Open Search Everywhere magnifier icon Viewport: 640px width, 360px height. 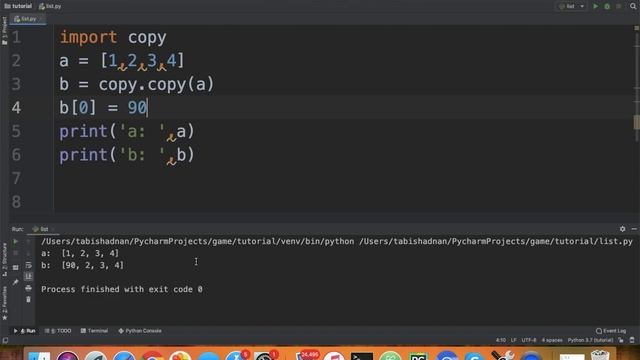tap(633, 6)
